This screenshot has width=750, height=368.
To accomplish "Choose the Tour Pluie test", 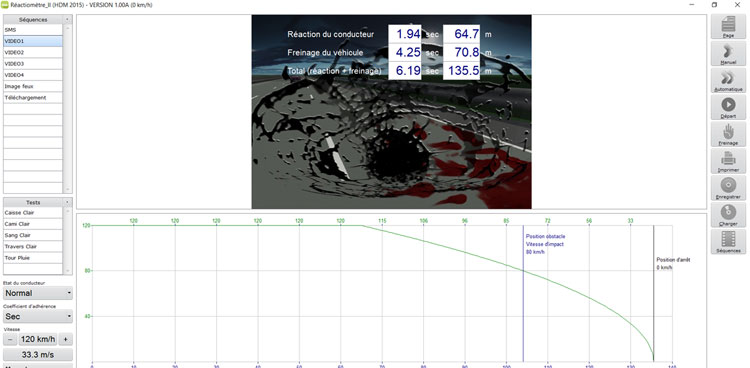I will (x=33, y=258).
